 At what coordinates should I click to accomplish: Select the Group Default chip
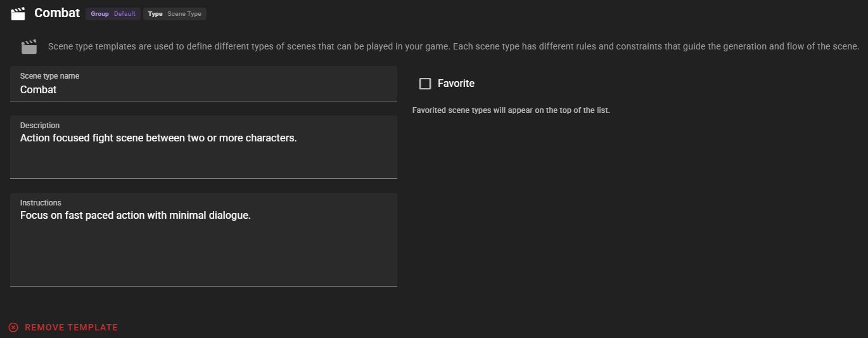click(x=113, y=14)
